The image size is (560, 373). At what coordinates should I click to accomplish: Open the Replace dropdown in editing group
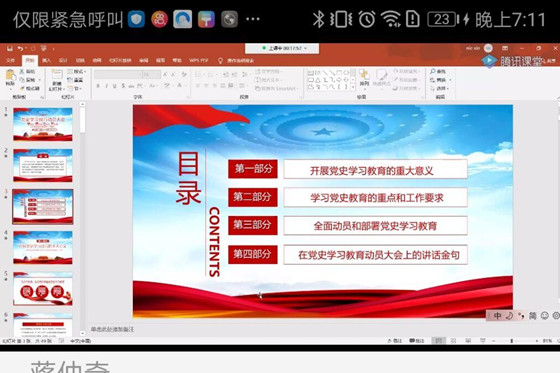coord(440,80)
